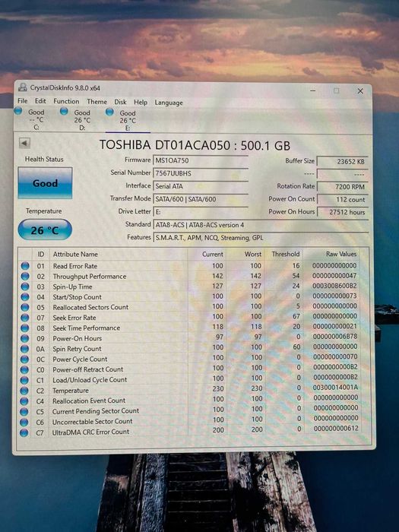
Task: Click status circle for Power-On Hours row
Action: coord(25,338)
